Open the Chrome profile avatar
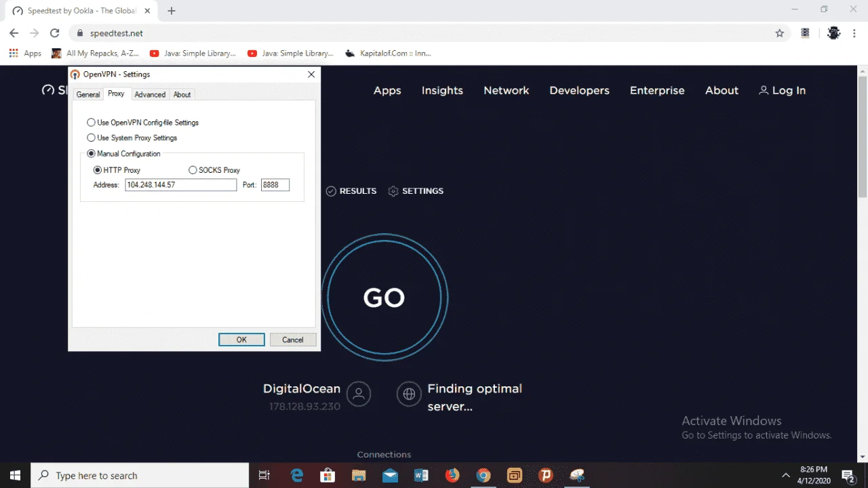Viewport: 868px width, 488px height. (x=834, y=33)
